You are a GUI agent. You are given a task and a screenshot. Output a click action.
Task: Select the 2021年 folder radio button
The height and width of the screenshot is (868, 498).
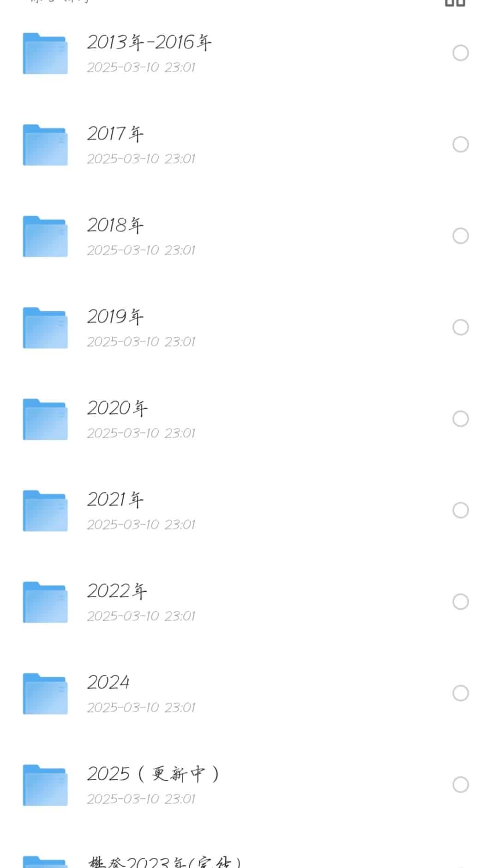click(461, 510)
